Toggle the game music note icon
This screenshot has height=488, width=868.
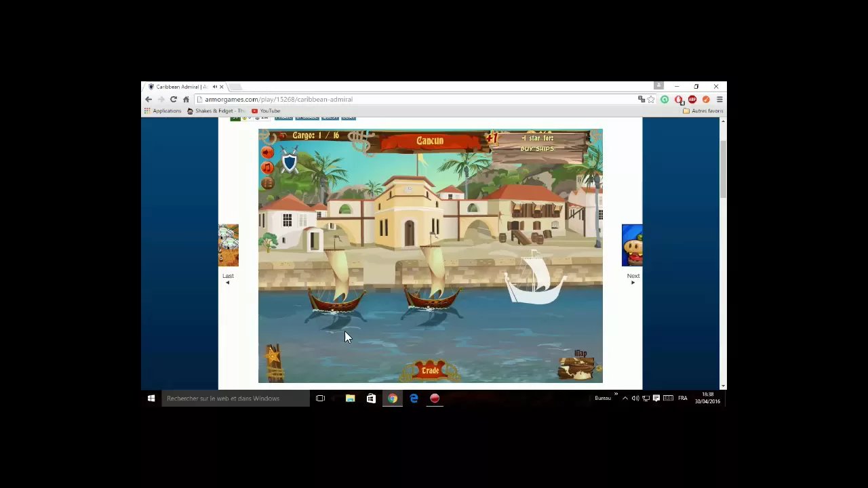[x=268, y=167]
